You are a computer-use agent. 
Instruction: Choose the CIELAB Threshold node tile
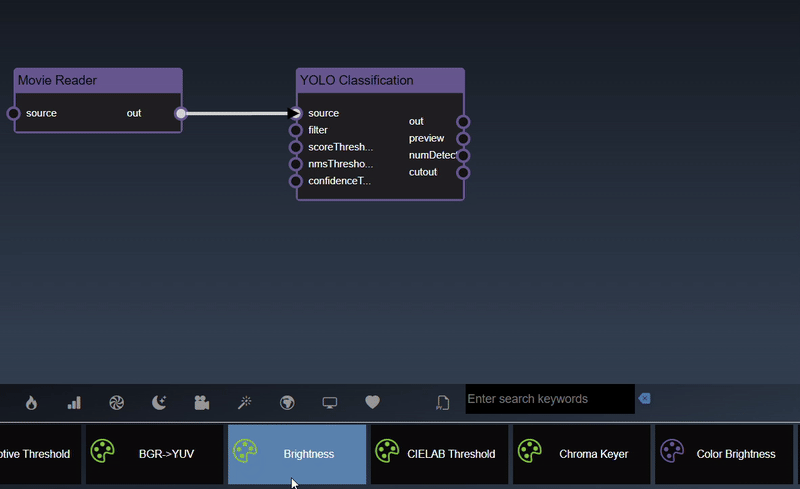440,454
